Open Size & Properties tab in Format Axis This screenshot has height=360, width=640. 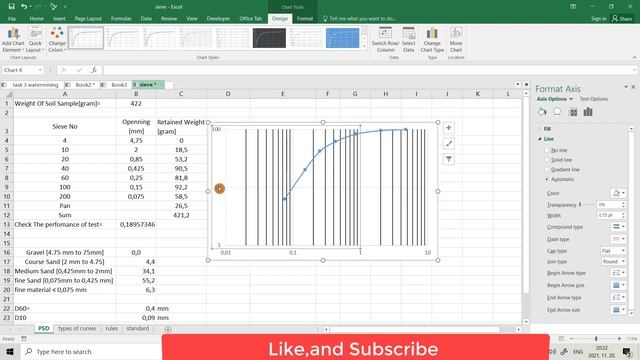[573, 112]
